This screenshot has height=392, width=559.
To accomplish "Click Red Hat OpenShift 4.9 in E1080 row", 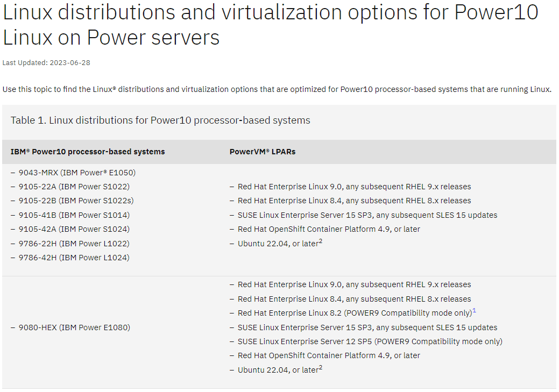I will [329, 355].
